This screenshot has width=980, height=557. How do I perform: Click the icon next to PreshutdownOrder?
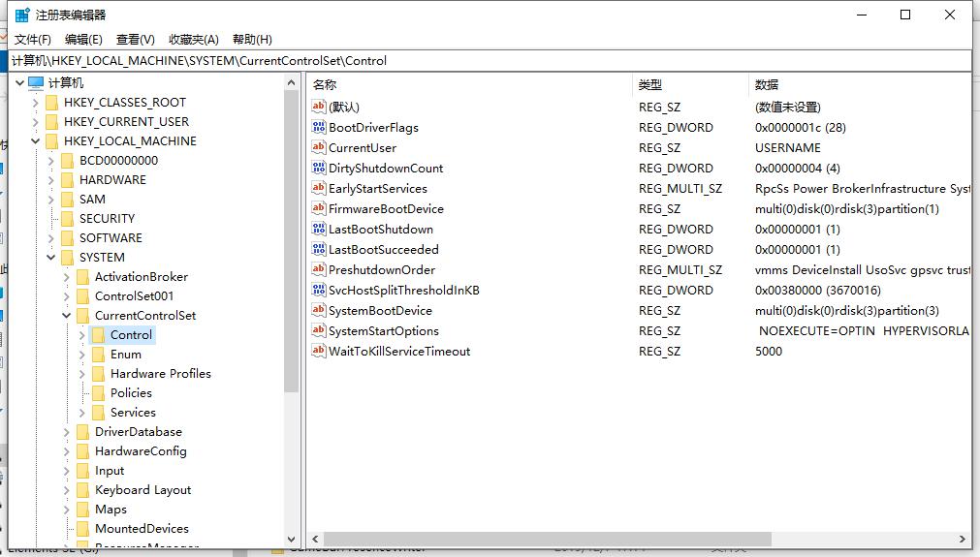pos(319,269)
